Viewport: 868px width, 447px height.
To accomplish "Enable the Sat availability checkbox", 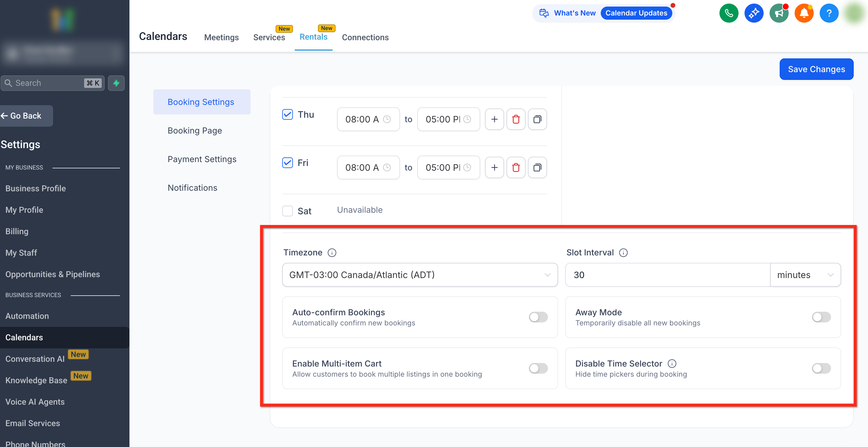I will (x=288, y=211).
